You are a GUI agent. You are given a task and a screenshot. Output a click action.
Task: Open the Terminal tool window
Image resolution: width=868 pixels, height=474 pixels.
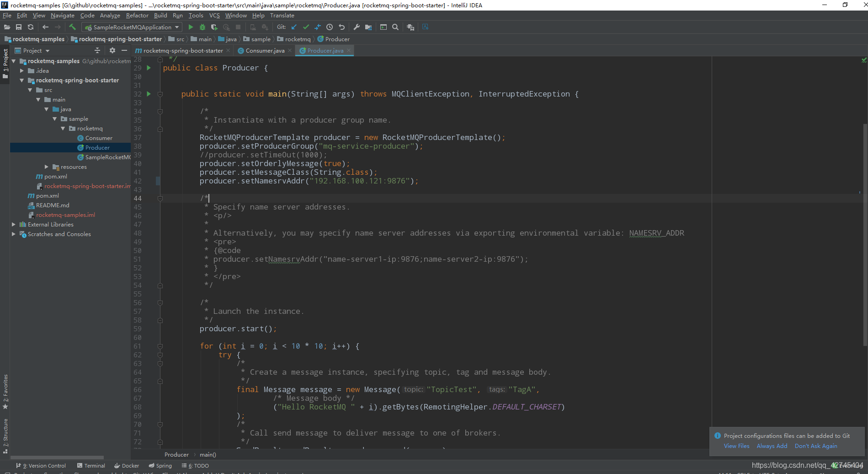[91, 465]
